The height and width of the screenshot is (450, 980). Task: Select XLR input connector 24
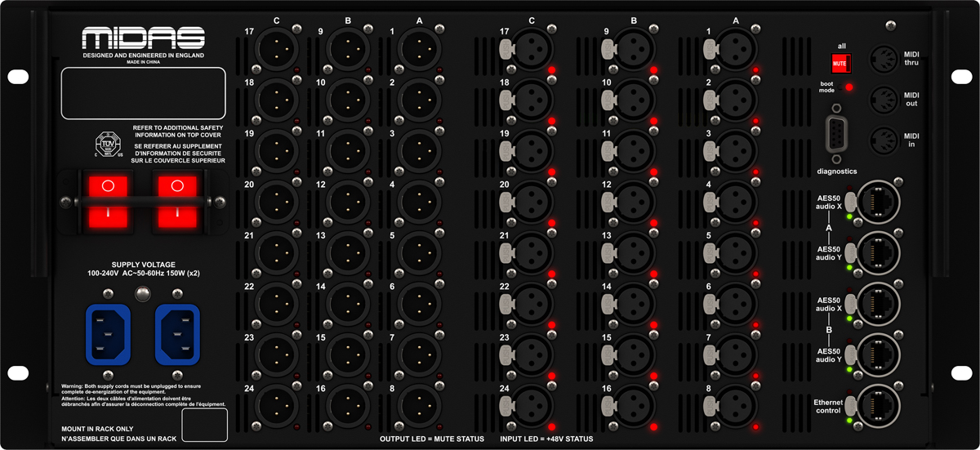pos(533,403)
